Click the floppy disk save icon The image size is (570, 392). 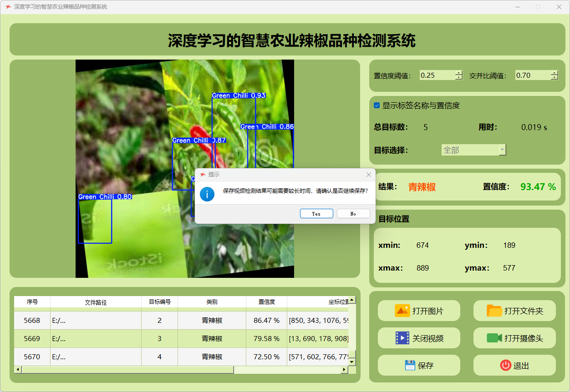[x=410, y=365]
